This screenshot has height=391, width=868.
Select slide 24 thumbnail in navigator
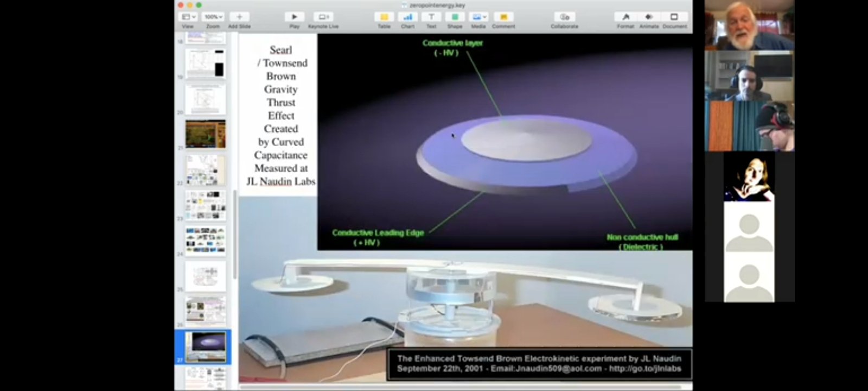click(206, 240)
